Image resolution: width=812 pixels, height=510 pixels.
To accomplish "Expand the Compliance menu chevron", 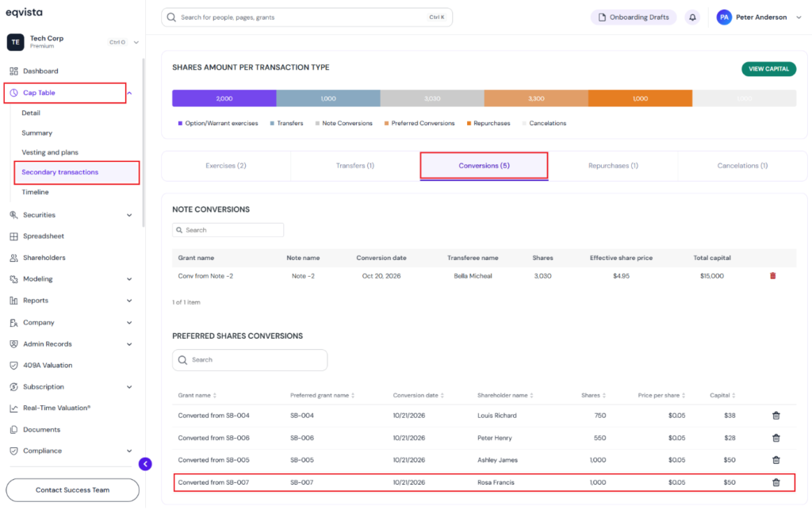I will 129,451.
